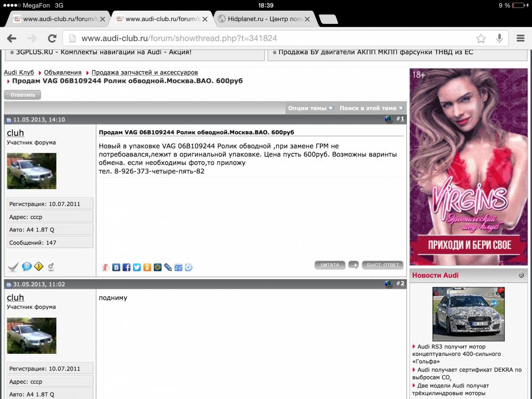Viewport: 532px width, 399px height.
Task: Reload the page with the refresh icon
Action: (x=52, y=38)
